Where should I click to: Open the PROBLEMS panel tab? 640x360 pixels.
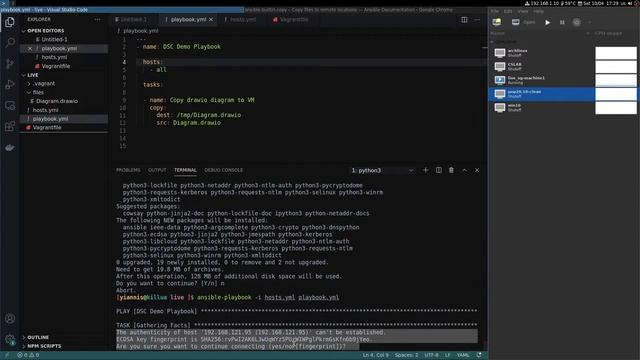(128, 170)
